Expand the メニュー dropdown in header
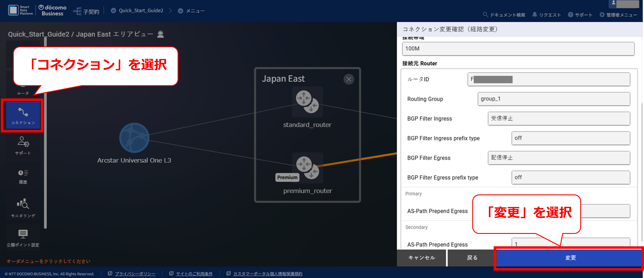Image resolution: width=644 pixels, height=278 pixels. coord(191,11)
